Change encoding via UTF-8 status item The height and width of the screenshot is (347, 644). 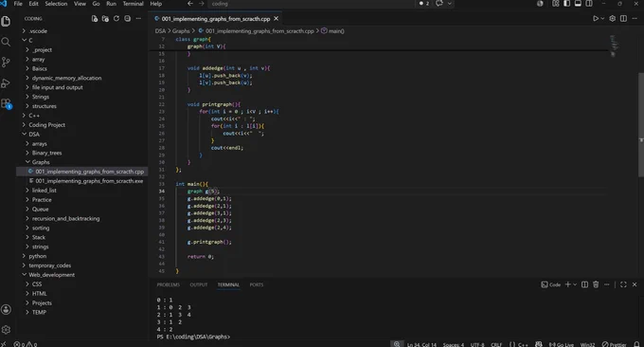click(477, 344)
